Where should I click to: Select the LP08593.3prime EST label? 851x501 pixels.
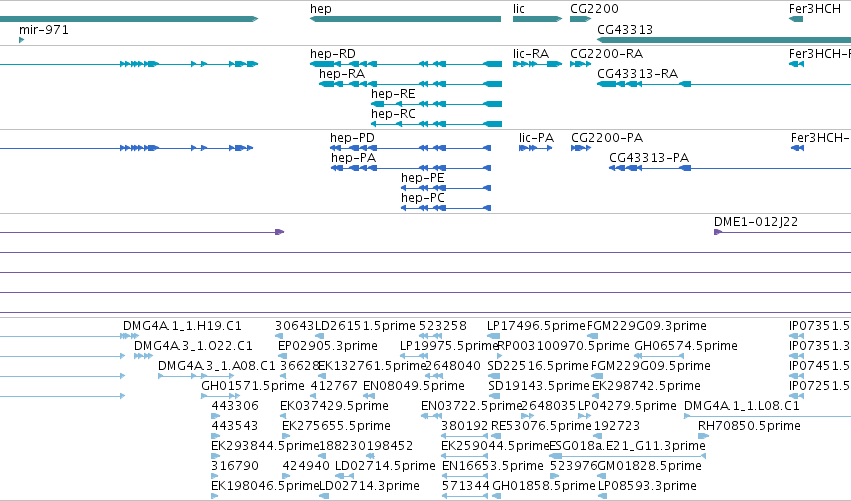[x=647, y=486]
